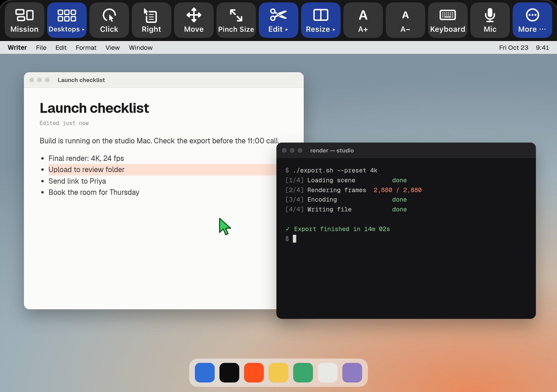Select the Click pointer action
Viewport: 557px width, 392px height.
click(109, 20)
